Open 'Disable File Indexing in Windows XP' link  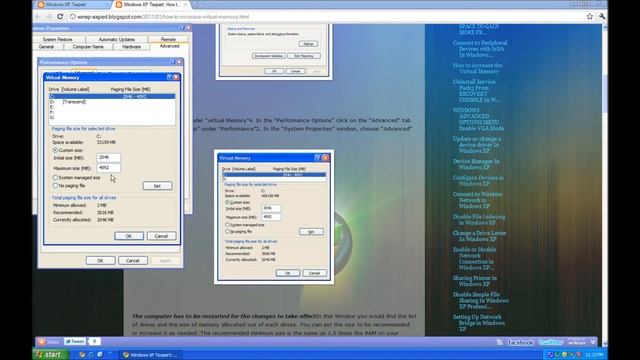coord(479,220)
